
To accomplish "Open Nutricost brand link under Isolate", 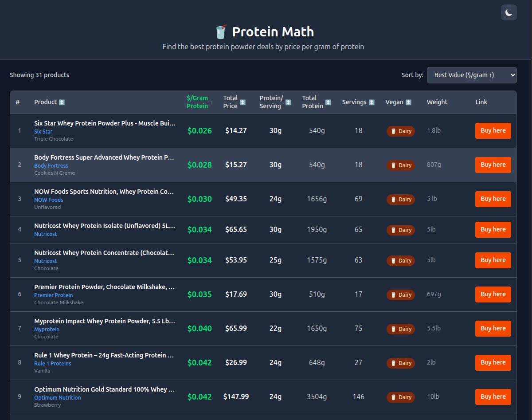I will click(x=46, y=234).
